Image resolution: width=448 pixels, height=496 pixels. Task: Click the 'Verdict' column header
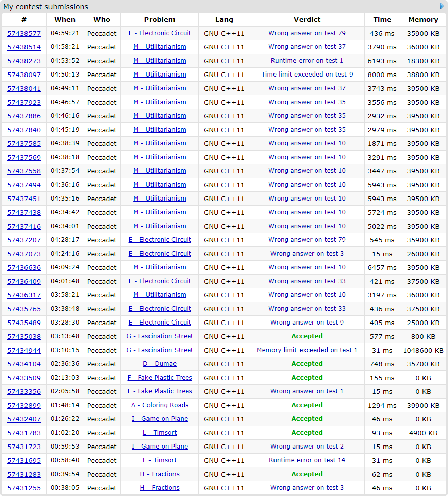(x=307, y=20)
